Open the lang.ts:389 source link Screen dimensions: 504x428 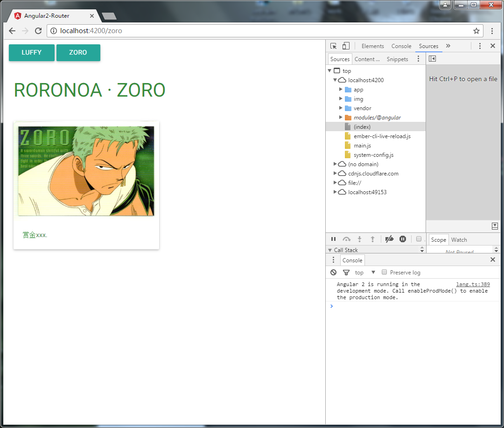click(x=473, y=284)
